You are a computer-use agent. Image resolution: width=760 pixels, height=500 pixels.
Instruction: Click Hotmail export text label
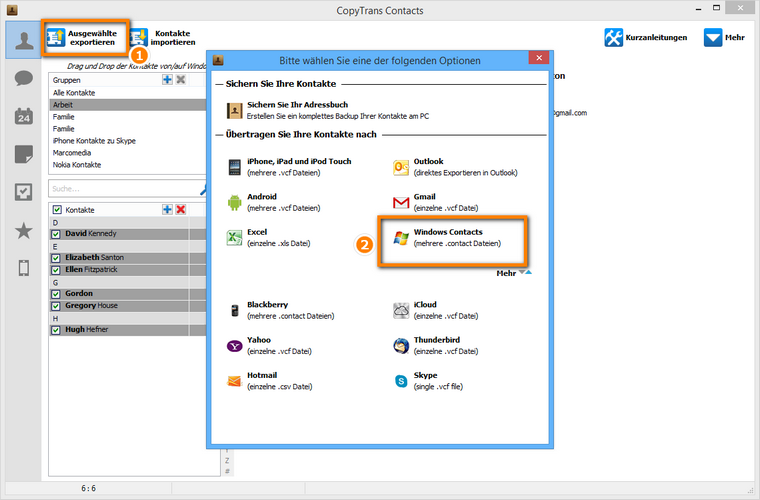coord(280,381)
